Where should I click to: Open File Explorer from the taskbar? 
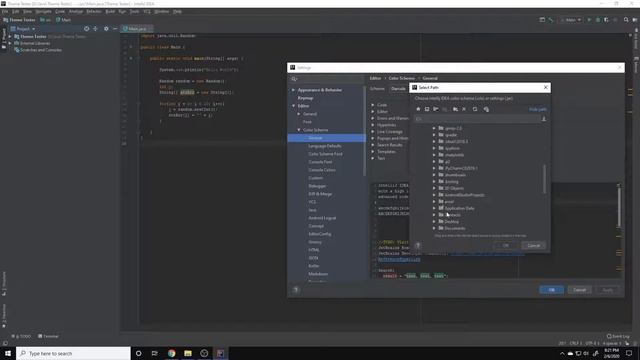pyautogui.click(x=188, y=353)
